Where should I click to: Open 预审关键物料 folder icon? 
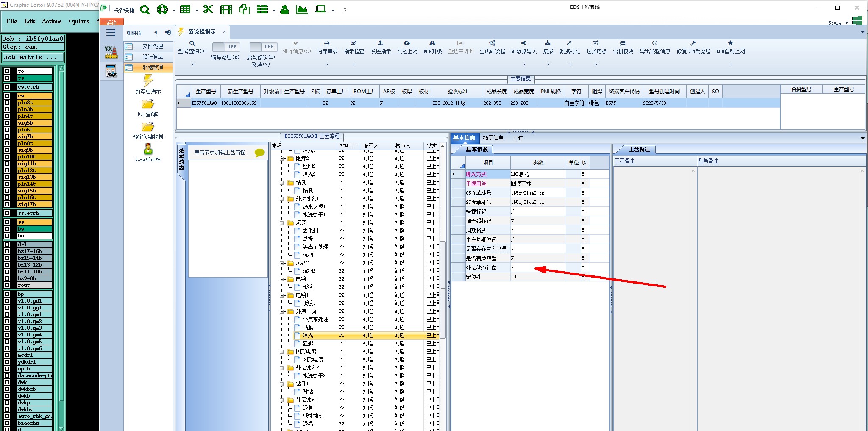coord(148,131)
